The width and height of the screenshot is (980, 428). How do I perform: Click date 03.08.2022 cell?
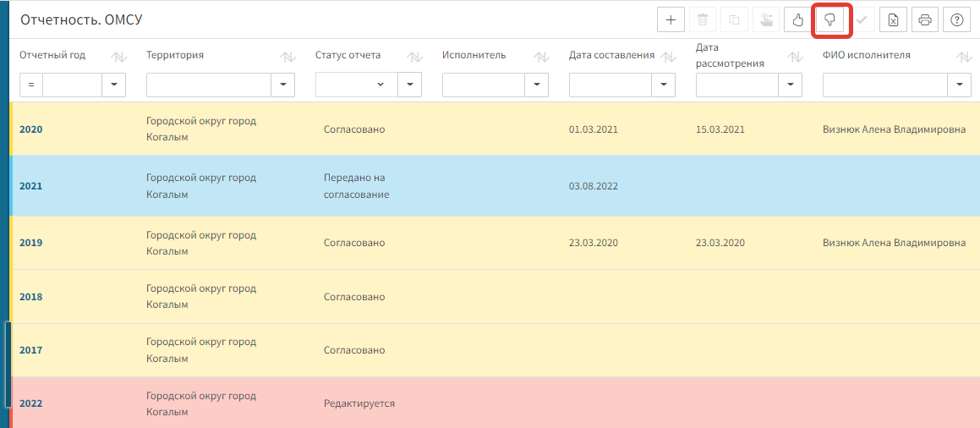[x=593, y=185]
